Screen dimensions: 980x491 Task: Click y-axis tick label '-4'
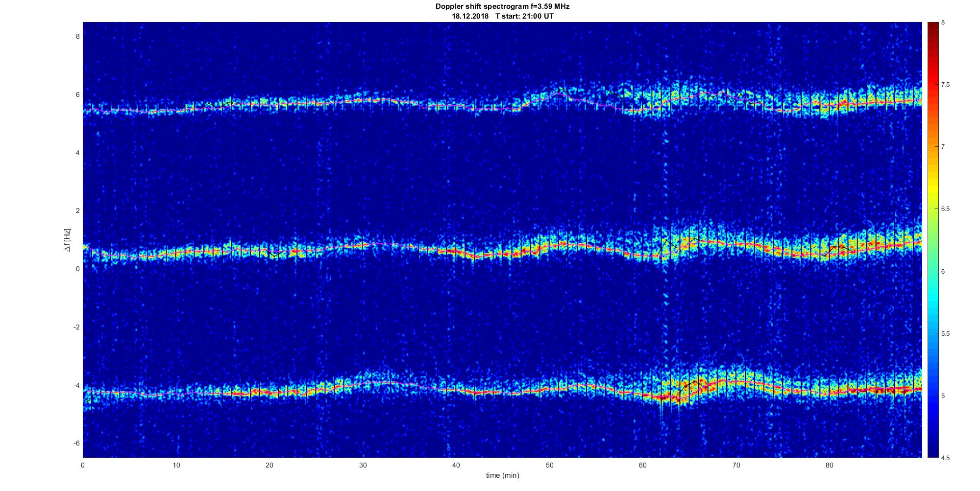coord(76,385)
